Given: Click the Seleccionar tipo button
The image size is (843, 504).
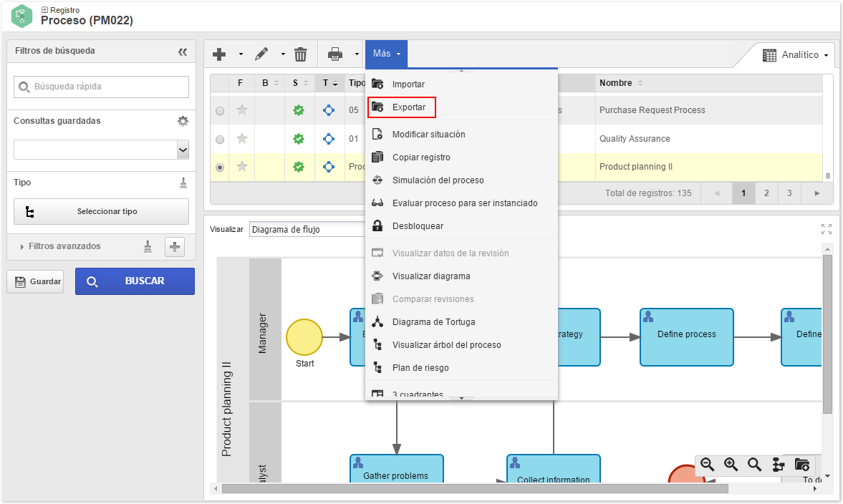Looking at the screenshot, I should [x=101, y=212].
